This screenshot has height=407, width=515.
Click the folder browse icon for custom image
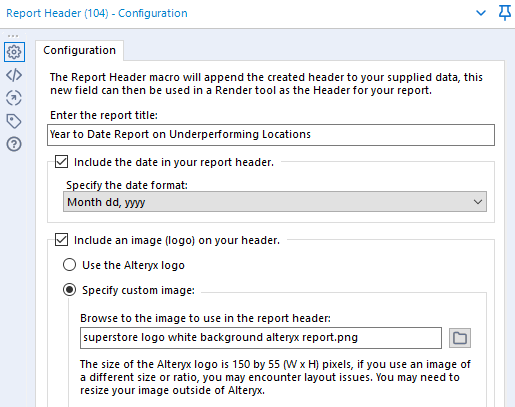coord(460,338)
